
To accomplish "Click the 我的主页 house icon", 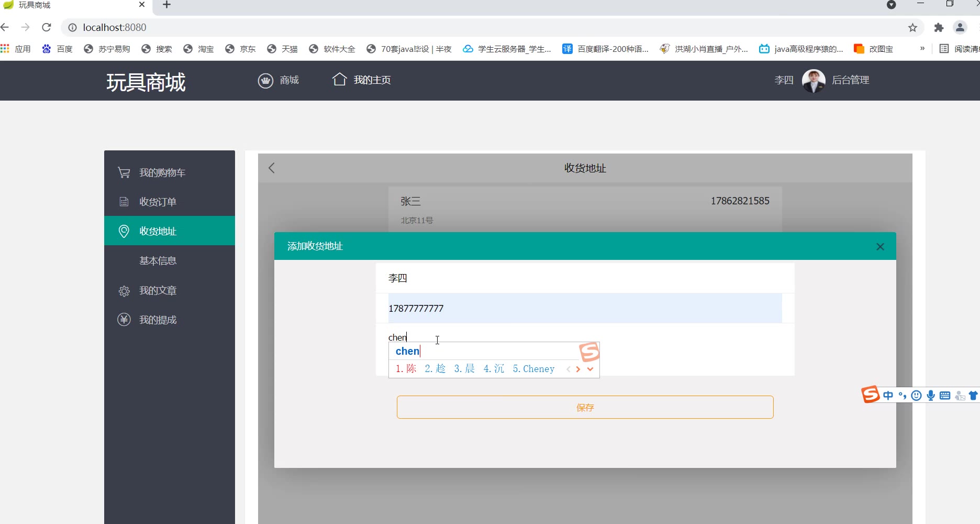I will (339, 80).
